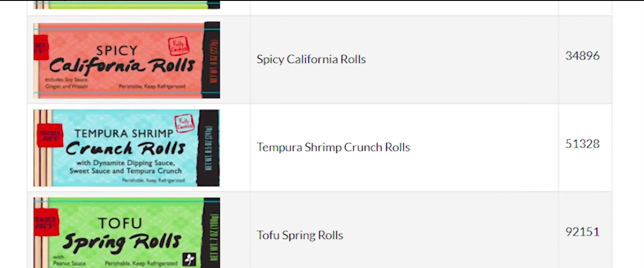Open the Tempura Shrimp Crunch Rolls label image
The image size is (644, 268).
[x=127, y=148]
